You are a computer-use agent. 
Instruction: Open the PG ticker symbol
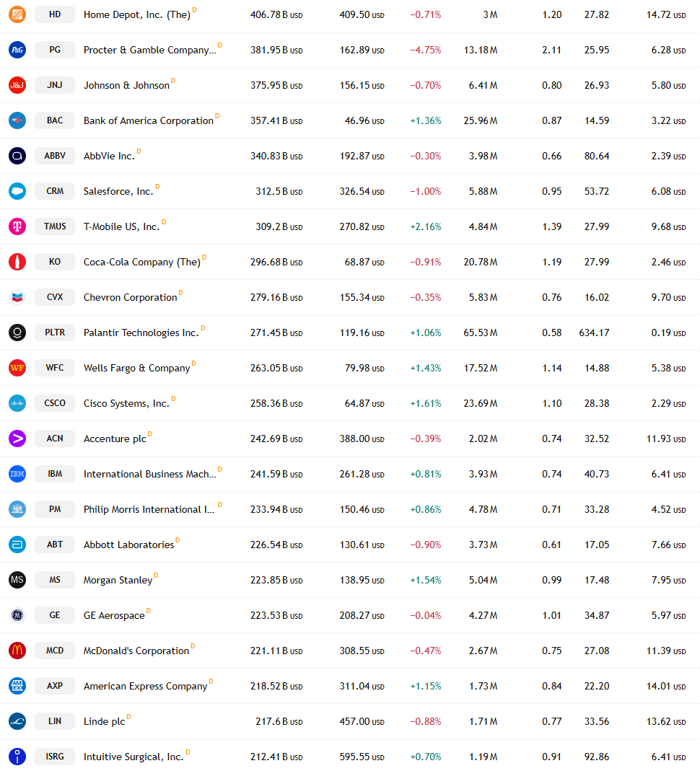55,50
